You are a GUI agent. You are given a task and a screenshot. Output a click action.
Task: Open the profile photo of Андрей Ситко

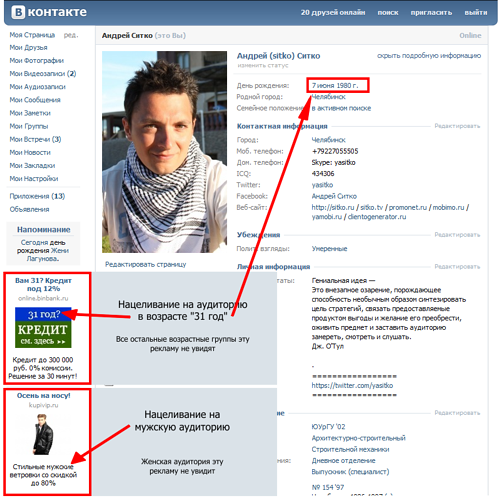point(164,152)
